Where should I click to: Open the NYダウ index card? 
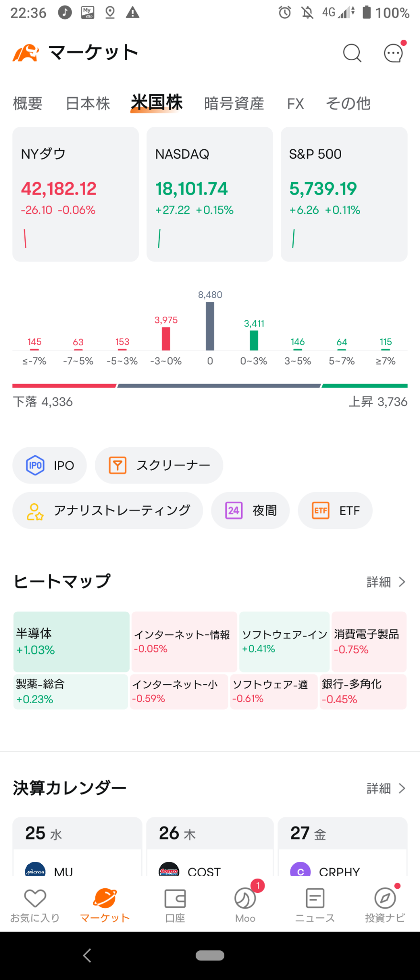tap(76, 194)
